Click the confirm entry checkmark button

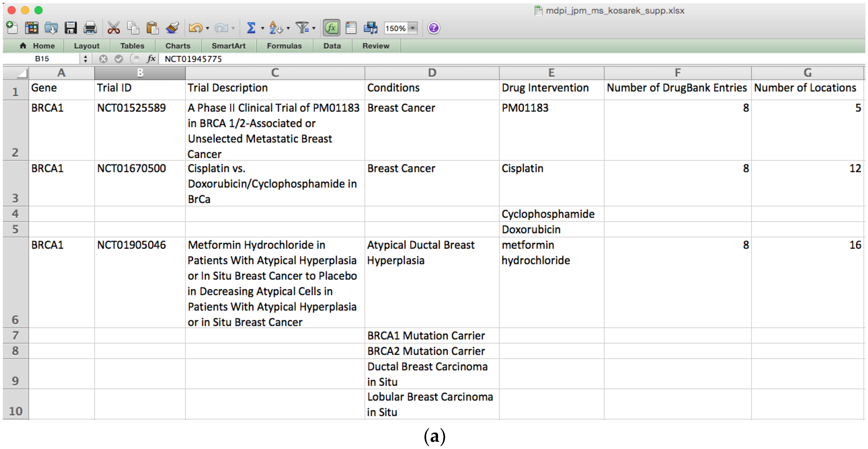(119, 59)
